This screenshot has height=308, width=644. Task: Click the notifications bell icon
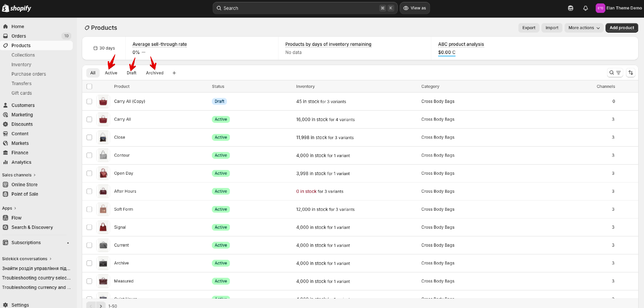point(585,8)
